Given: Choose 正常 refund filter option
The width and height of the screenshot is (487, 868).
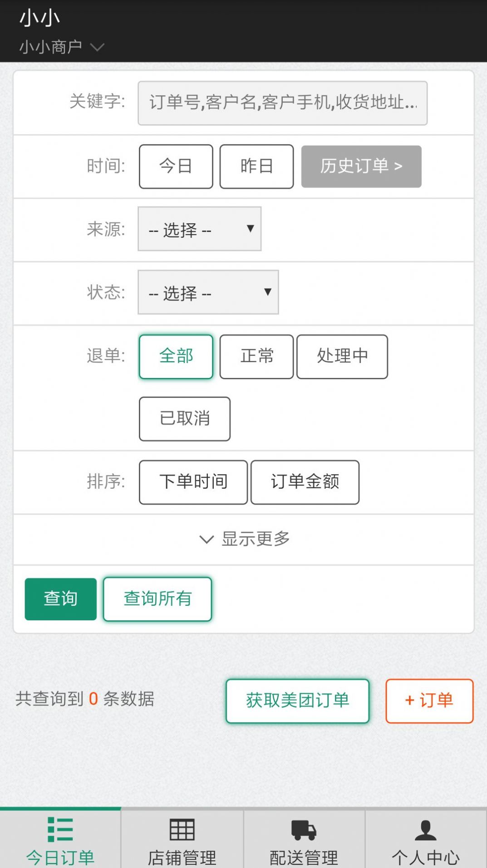Looking at the screenshot, I should [x=256, y=357].
